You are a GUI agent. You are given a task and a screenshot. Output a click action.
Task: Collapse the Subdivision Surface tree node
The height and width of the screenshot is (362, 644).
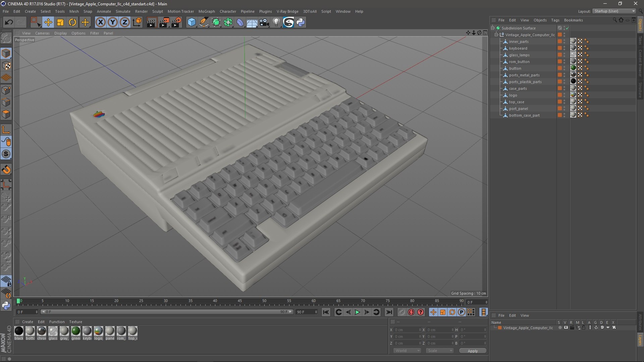tap(493, 28)
